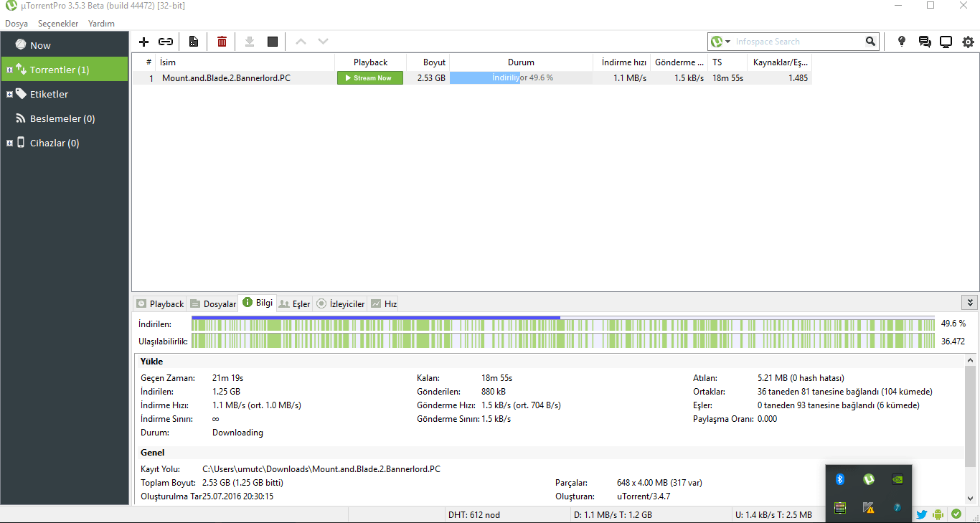
Task: Select the Bilgi tab
Action: coord(258,303)
